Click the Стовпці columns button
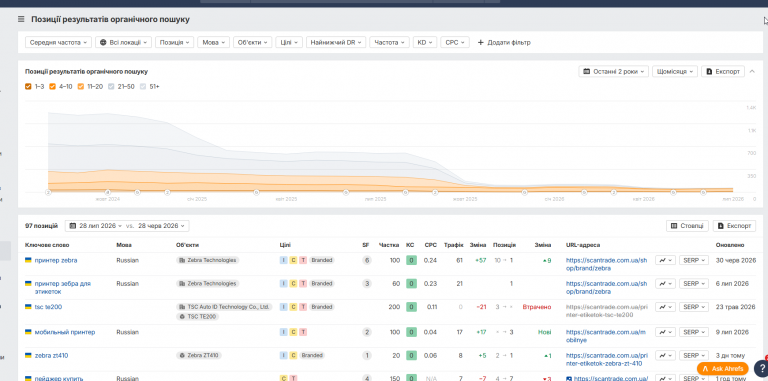 (687, 226)
